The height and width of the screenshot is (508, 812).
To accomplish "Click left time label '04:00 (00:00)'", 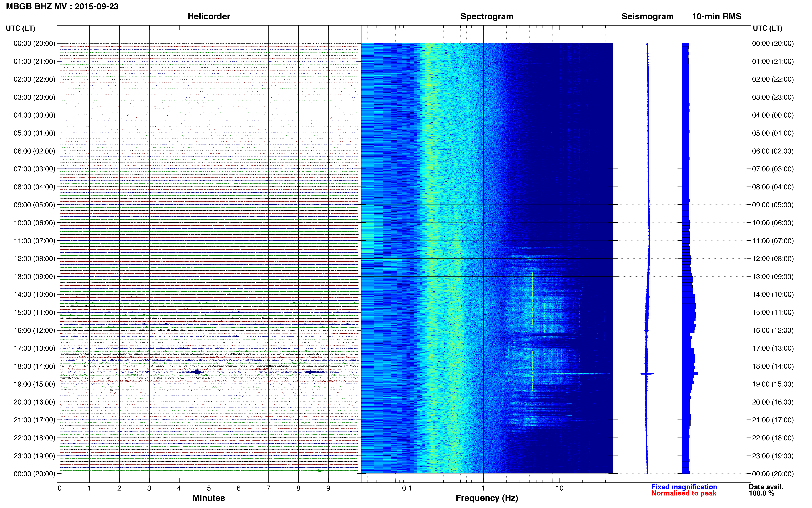I will 34,115.
